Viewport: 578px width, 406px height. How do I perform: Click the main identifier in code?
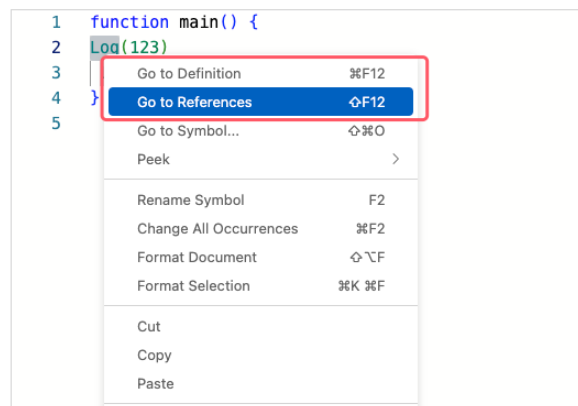[199, 22]
